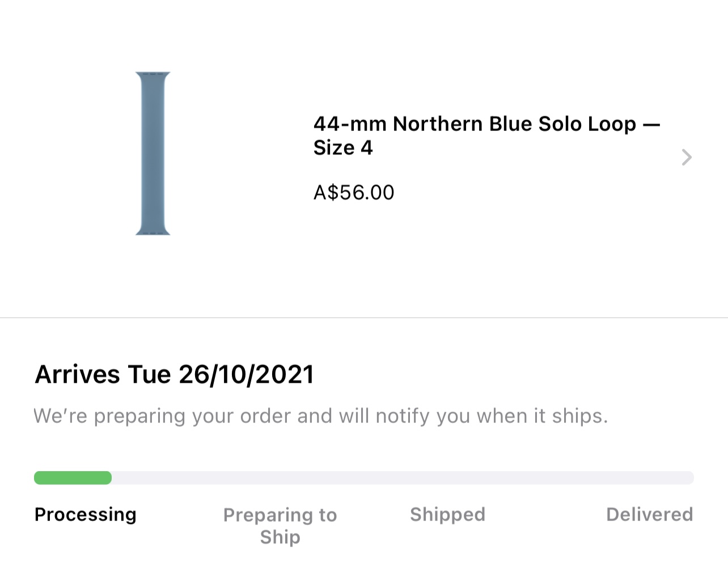This screenshot has width=728, height=580.
Task: Click the green filled progress segment
Action: (x=73, y=478)
